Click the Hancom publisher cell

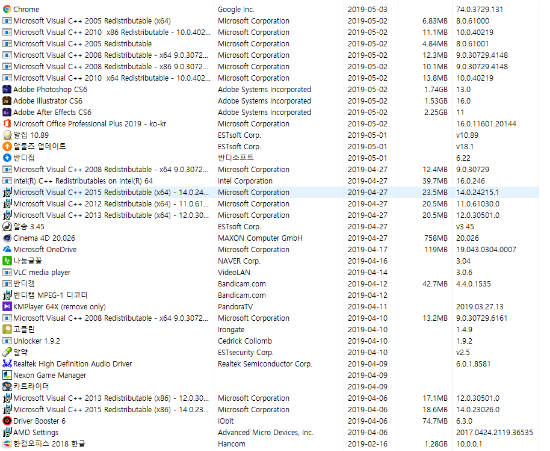pos(232,444)
